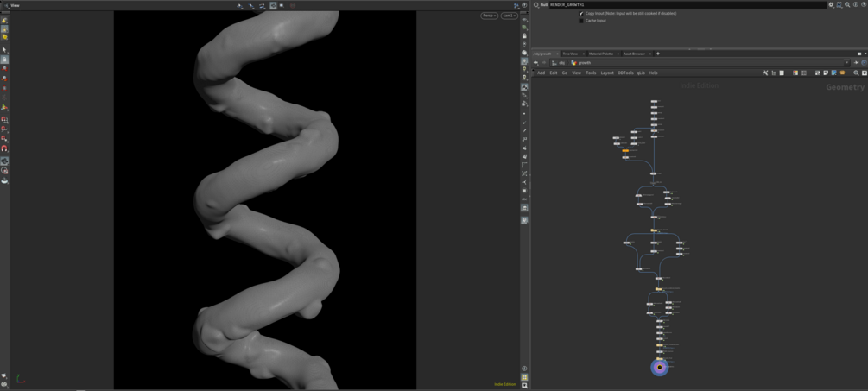
Task: Toggle the pin icon beside network path
Action: [856, 63]
